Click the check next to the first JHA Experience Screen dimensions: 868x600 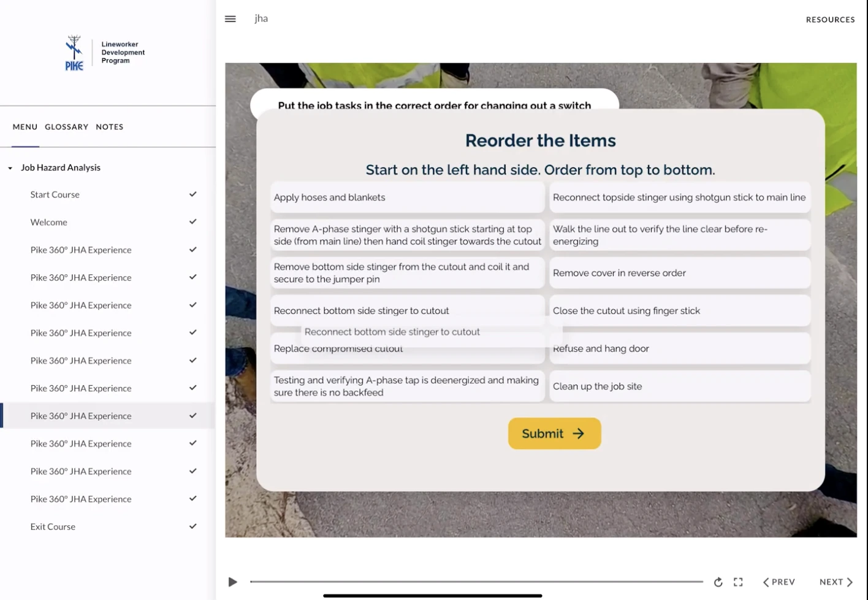click(192, 249)
